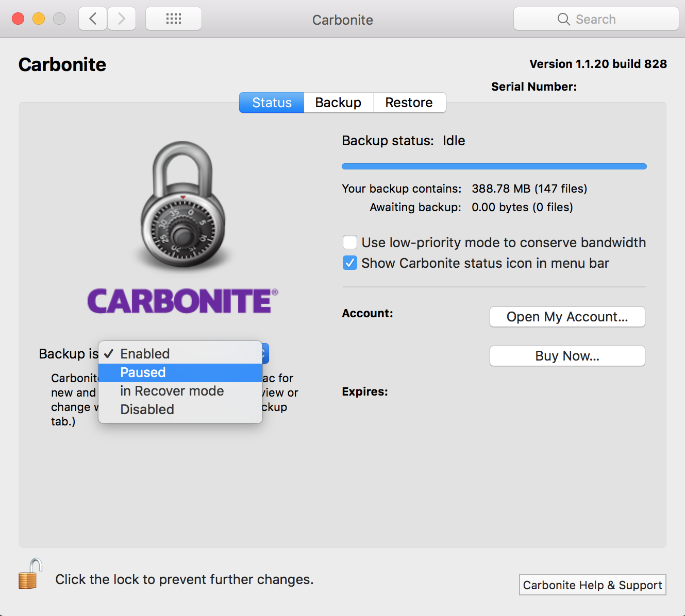Click the purple Carbonite logo
The height and width of the screenshot is (616, 685).
[182, 301]
